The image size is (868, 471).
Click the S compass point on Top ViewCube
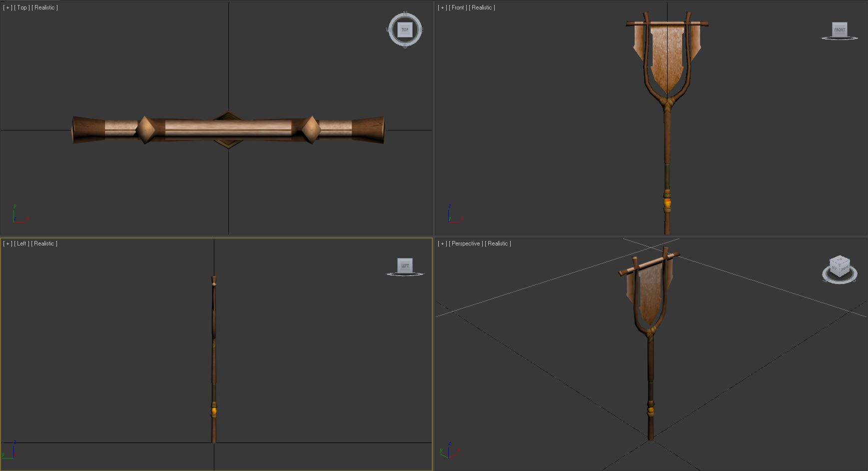click(x=405, y=46)
